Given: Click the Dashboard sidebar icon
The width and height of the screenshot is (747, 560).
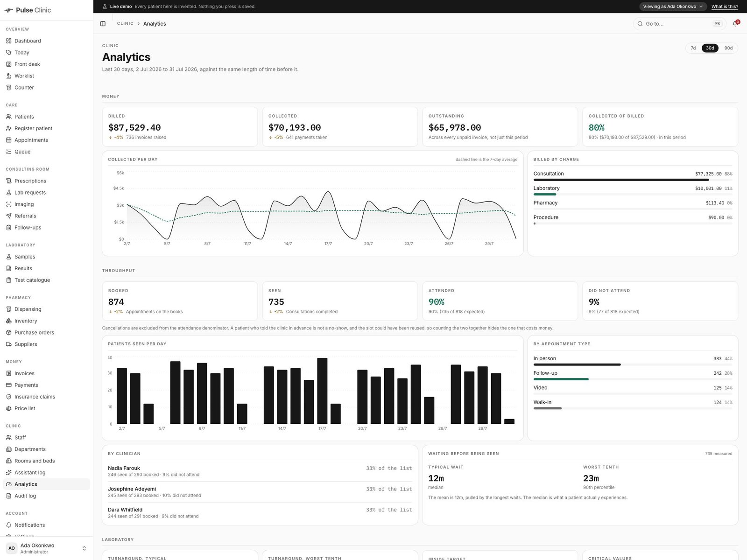Looking at the screenshot, I should [x=9, y=41].
